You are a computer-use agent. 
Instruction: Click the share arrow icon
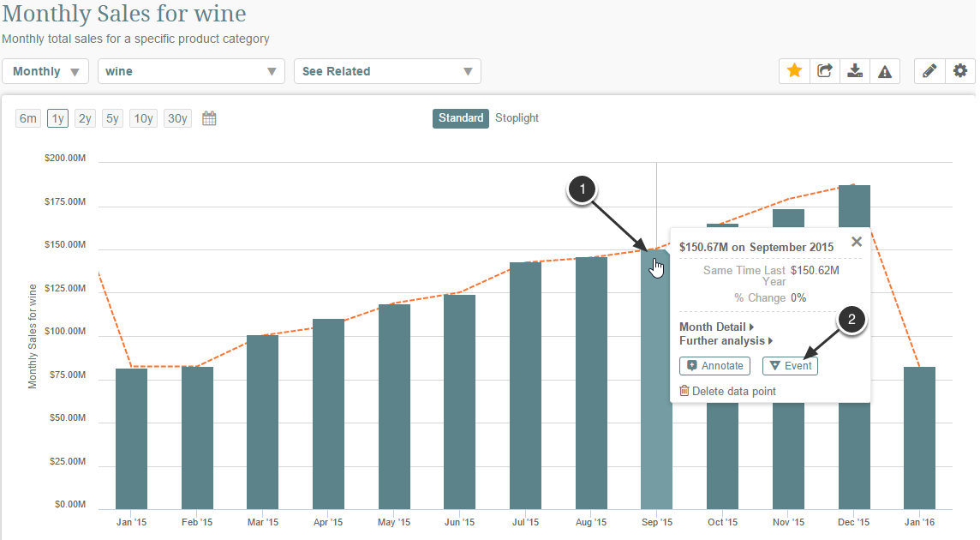[824, 71]
